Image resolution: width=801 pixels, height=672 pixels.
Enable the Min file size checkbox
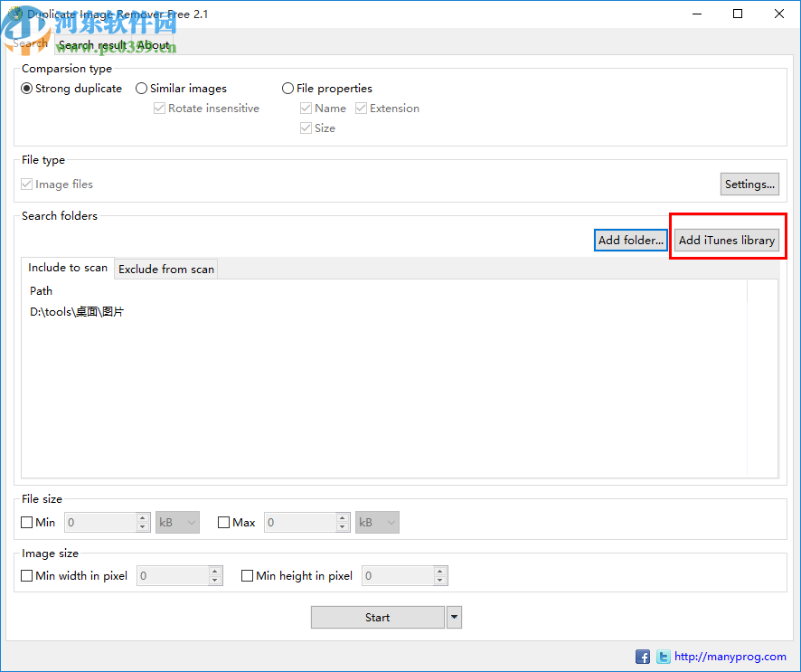(x=26, y=522)
